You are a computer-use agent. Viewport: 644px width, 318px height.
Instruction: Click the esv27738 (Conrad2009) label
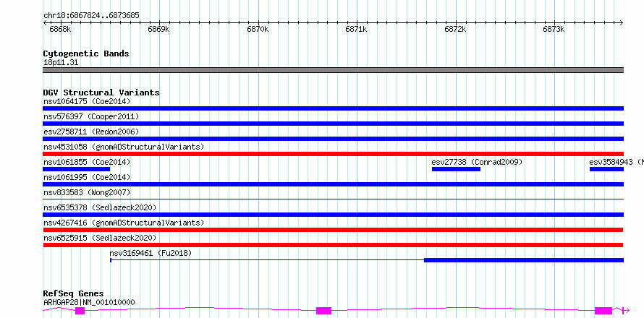point(477,162)
